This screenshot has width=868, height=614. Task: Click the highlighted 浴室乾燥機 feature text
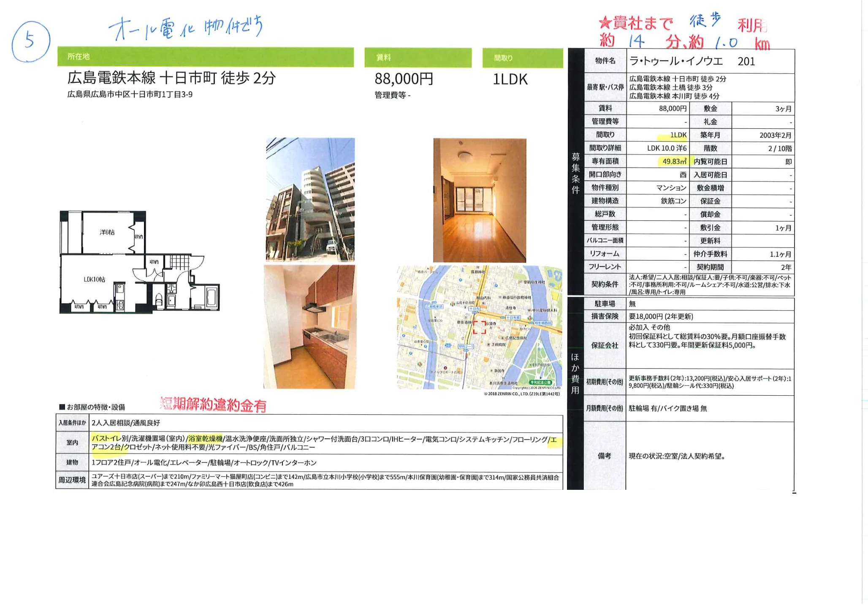205,439
